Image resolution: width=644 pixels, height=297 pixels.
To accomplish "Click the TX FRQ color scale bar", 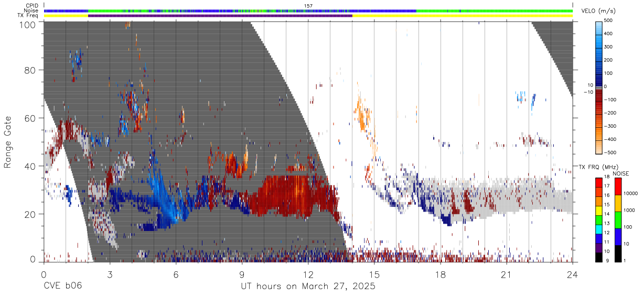I will coord(598,219).
